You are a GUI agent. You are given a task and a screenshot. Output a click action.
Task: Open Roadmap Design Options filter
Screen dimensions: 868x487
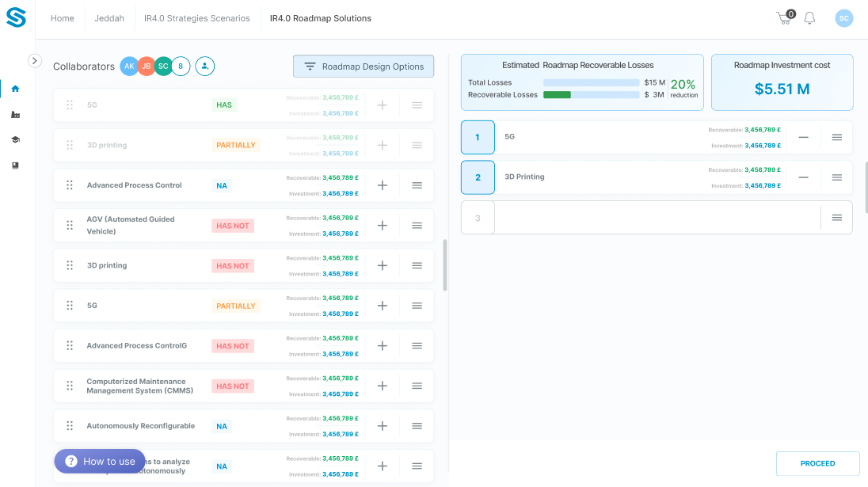pyautogui.click(x=364, y=67)
